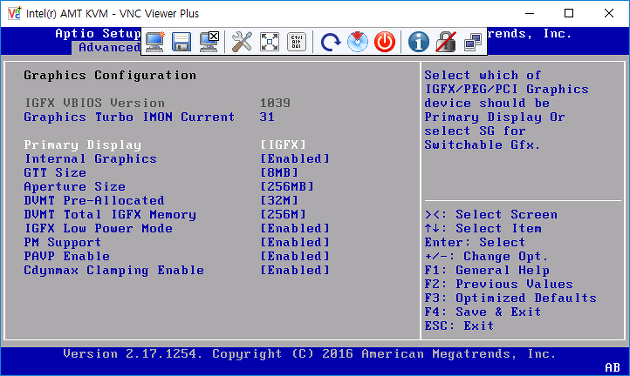Toggle Cdynmax Clamping Enable [Enabled] value

[x=295, y=270]
